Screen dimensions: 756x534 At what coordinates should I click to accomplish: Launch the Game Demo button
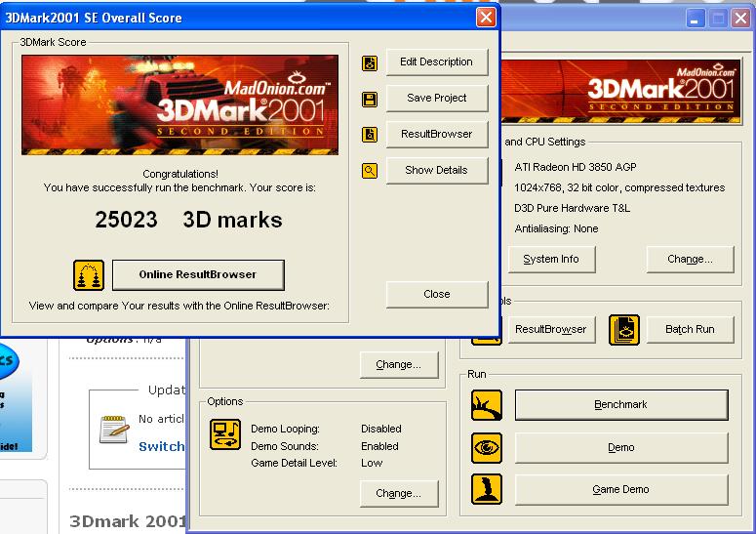[x=621, y=490]
